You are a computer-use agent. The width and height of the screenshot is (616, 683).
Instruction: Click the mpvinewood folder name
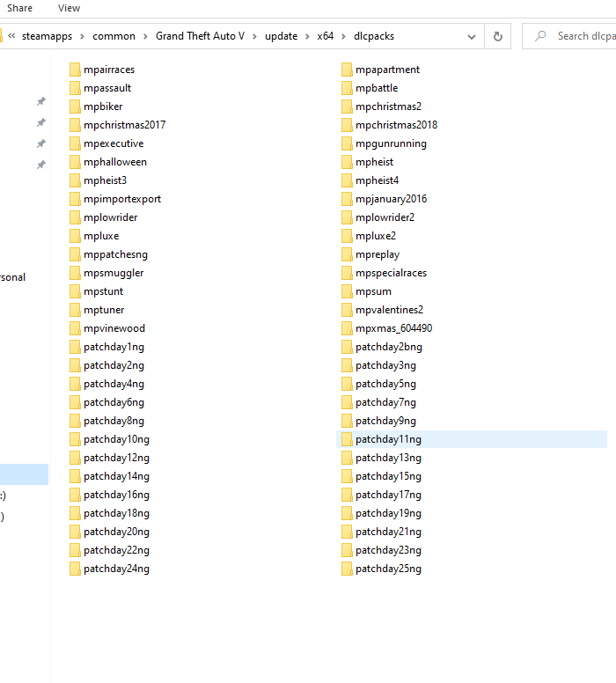pos(114,328)
